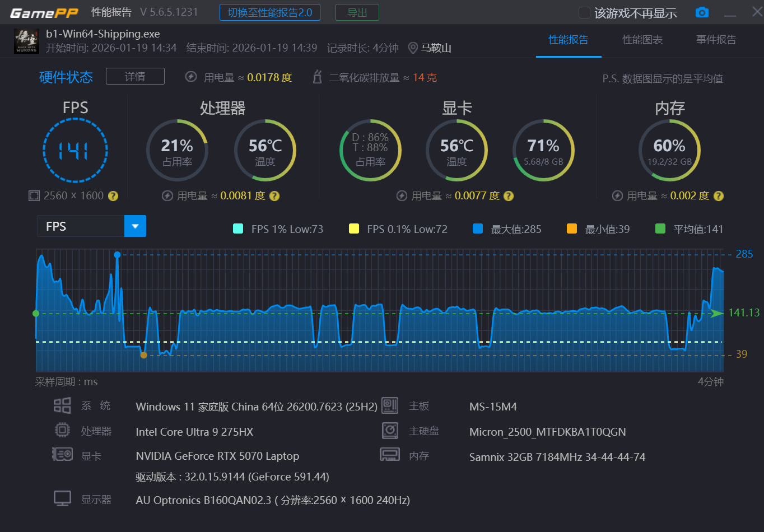Click the help icon next to graphics card power usage

(509, 196)
